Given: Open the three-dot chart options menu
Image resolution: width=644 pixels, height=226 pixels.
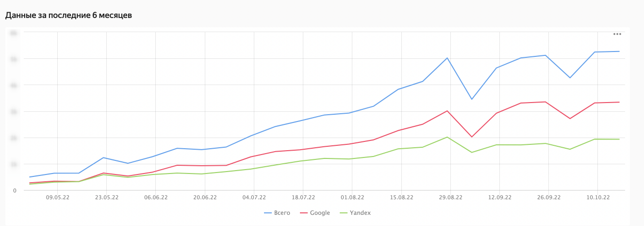Looking at the screenshot, I should tap(617, 34).
